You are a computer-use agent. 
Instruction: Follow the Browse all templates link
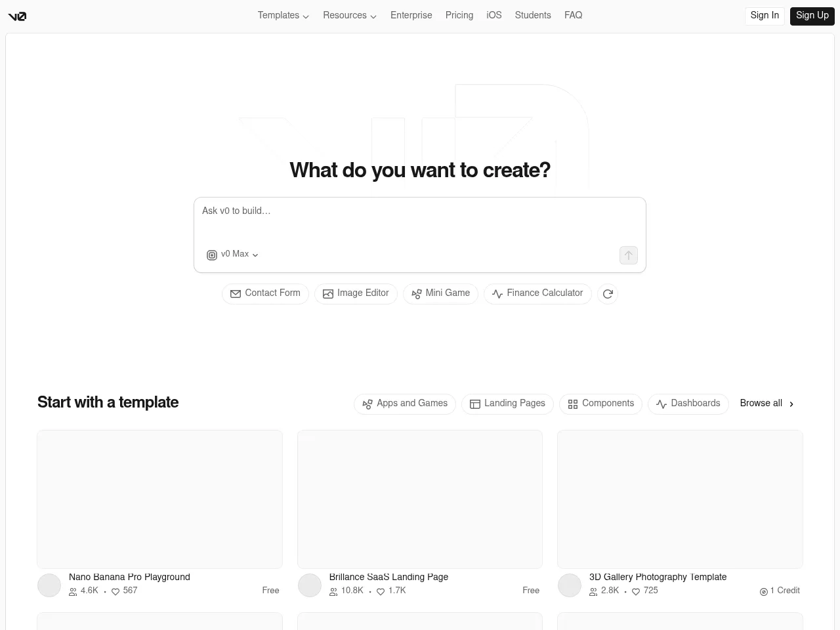click(766, 404)
